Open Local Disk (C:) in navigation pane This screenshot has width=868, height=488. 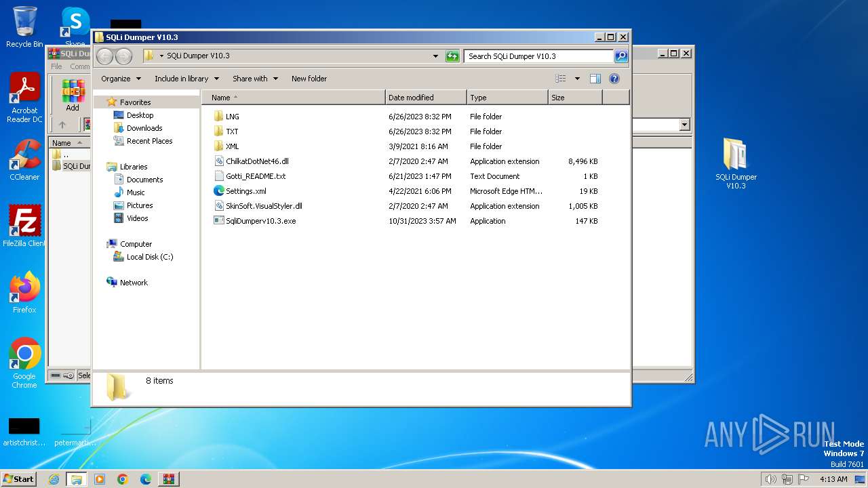[x=149, y=257]
